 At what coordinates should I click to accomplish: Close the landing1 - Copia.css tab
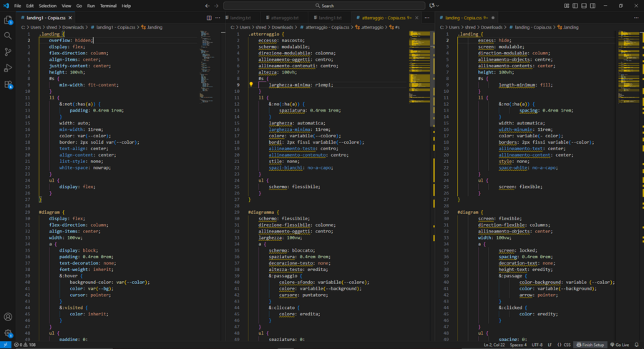(70, 18)
